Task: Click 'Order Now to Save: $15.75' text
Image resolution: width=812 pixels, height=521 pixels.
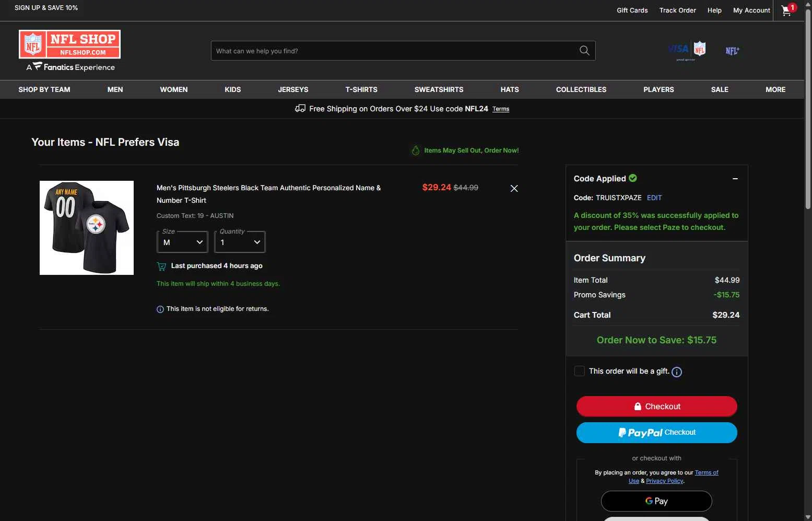Action: click(x=656, y=340)
